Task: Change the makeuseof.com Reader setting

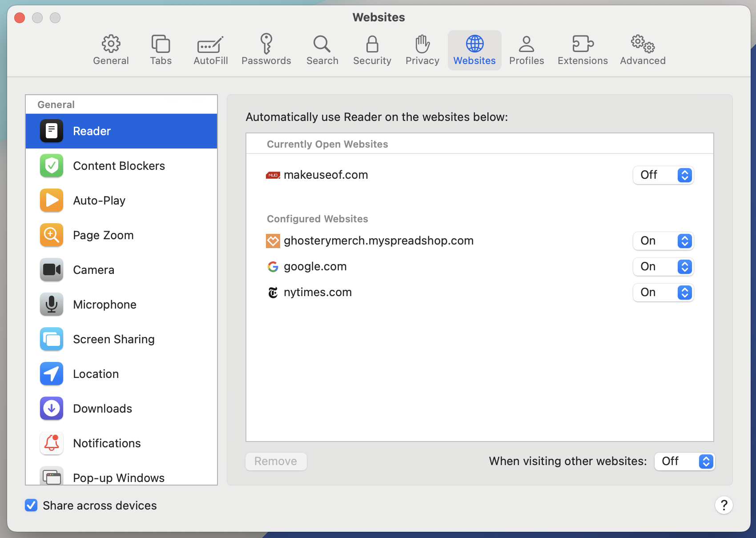Action: click(x=663, y=175)
